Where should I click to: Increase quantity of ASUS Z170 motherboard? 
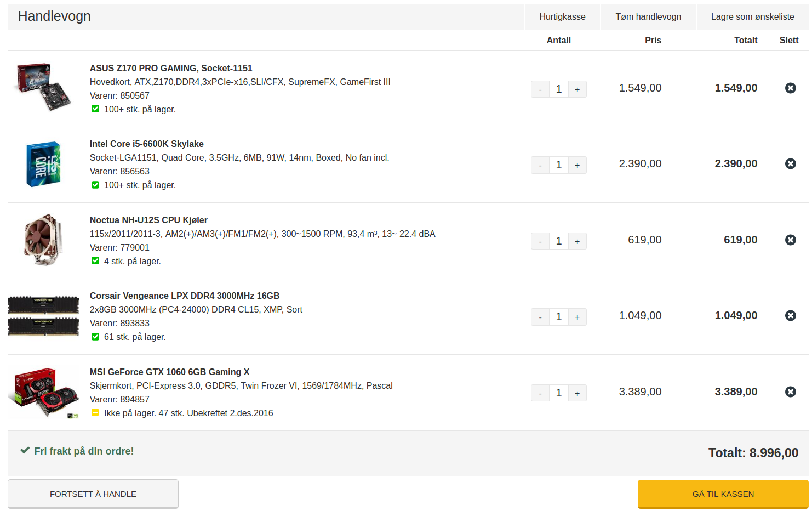577,89
